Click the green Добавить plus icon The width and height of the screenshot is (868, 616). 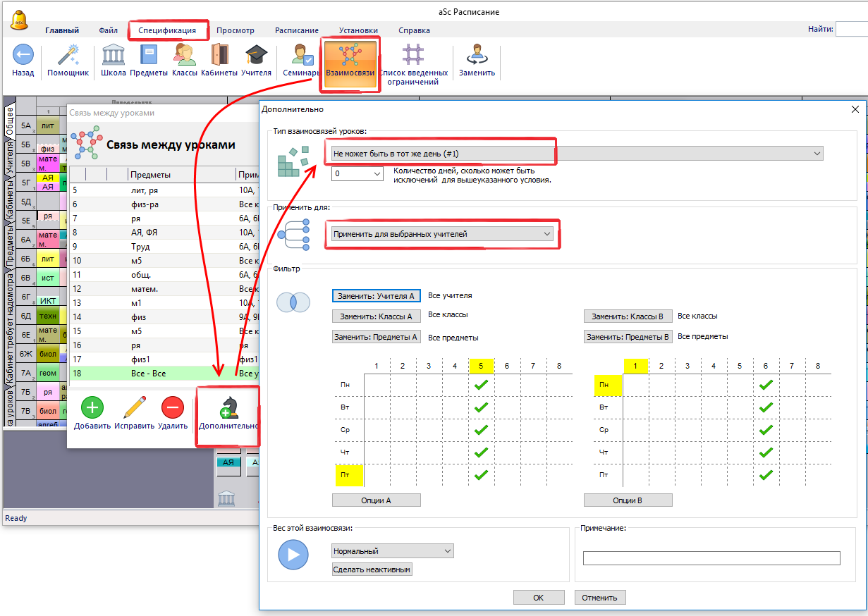pyautogui.click(x=92, y=408)
